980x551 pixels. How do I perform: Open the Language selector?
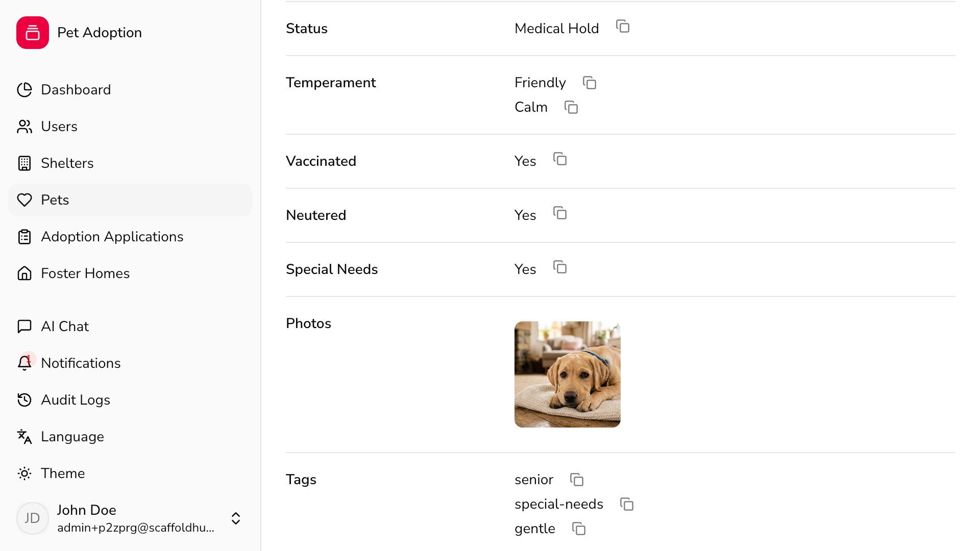click(24, 437)
